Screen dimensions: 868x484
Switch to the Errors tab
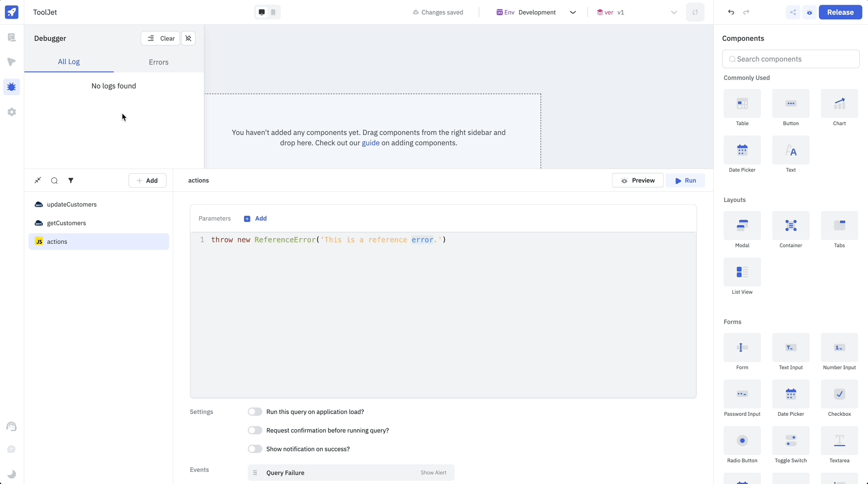tap(158, 62)
